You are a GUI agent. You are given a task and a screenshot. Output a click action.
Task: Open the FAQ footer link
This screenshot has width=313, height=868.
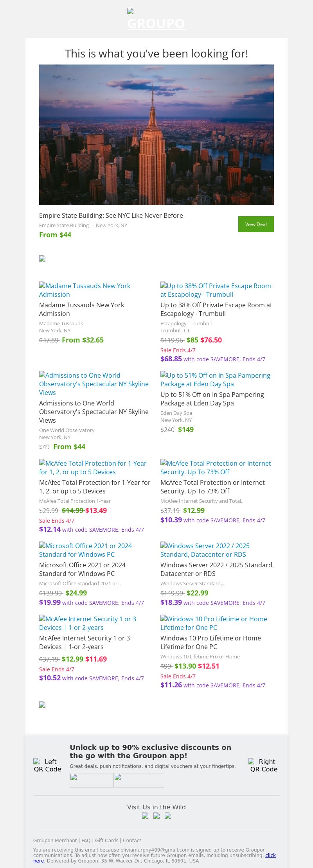point(86,840)
